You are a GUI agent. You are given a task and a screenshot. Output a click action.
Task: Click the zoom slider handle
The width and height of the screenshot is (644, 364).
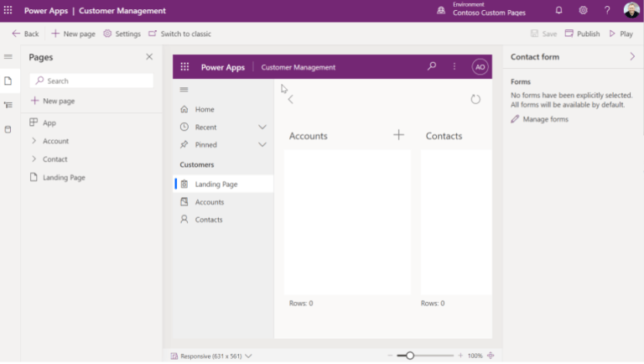tap(409, 356)
